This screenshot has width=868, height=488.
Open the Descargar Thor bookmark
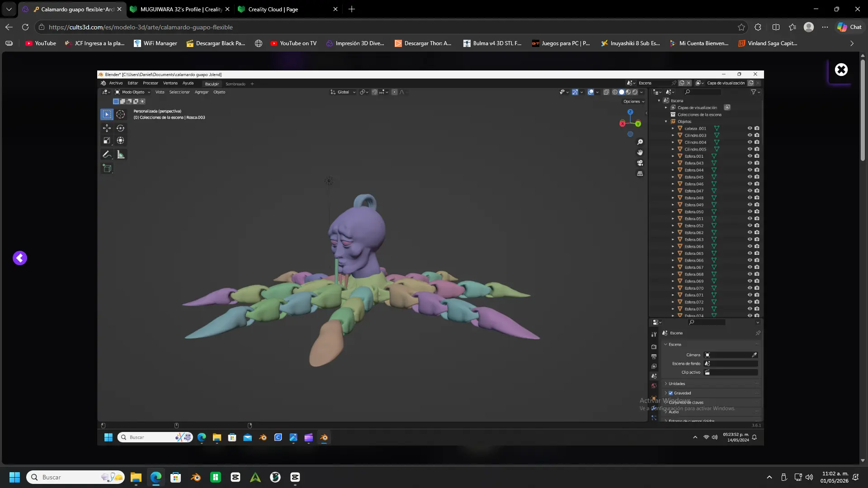tap(423, 43)
